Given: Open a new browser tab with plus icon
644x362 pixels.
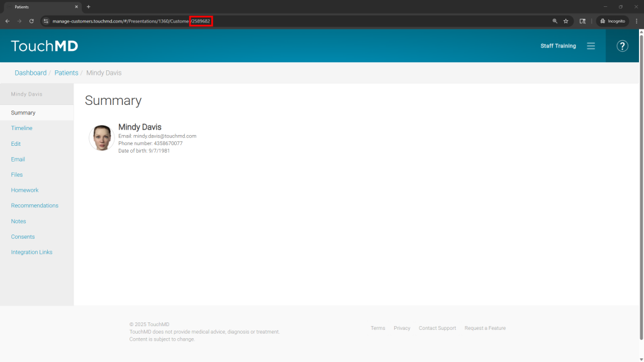Looking at the screenshot, I should pyautogui.click(x=89, y=7).
